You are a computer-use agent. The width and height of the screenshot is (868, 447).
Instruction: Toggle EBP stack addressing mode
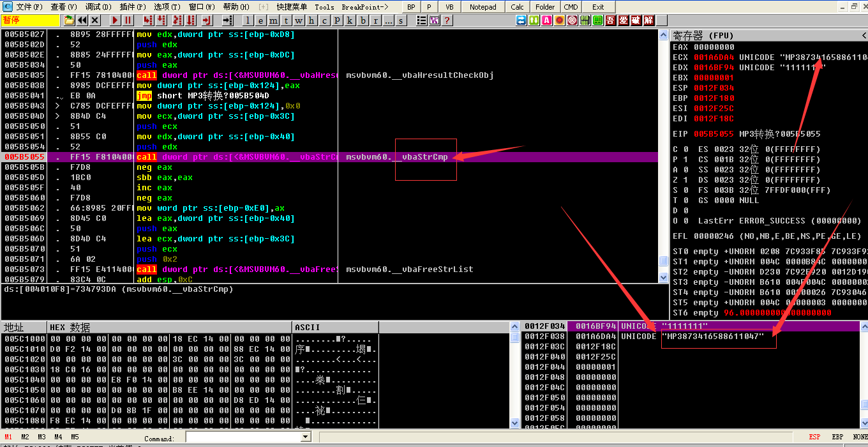[837, 437]
